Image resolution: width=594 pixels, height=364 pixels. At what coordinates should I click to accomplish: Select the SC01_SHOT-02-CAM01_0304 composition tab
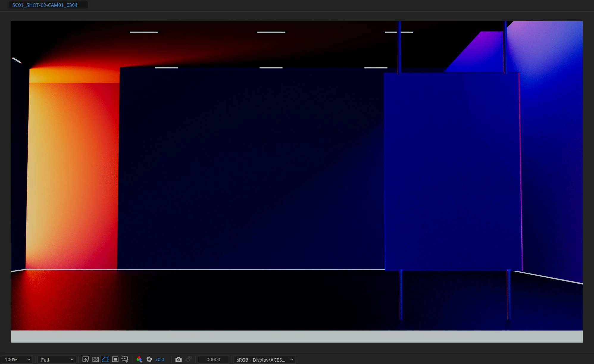point(45,5)
